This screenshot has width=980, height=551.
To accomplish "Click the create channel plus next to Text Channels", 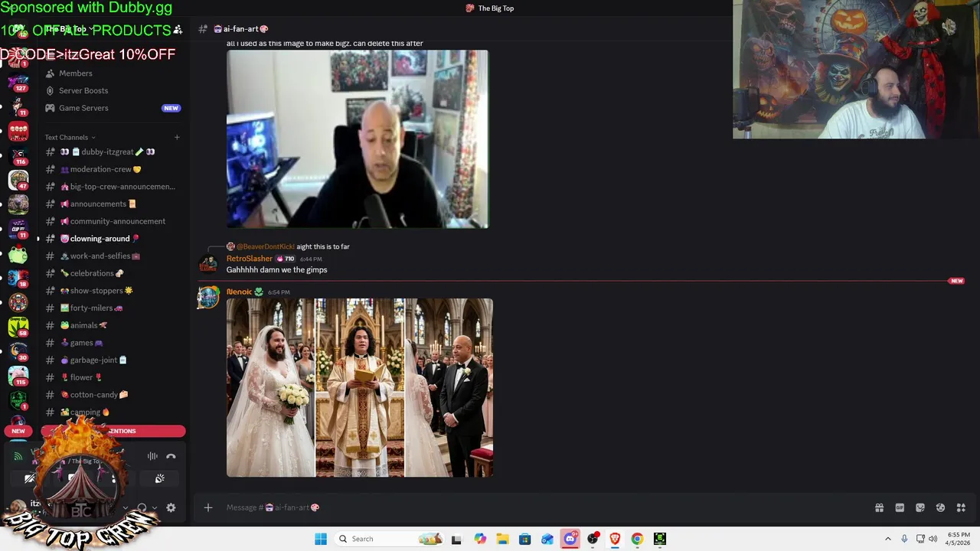I will pos(177,137).
